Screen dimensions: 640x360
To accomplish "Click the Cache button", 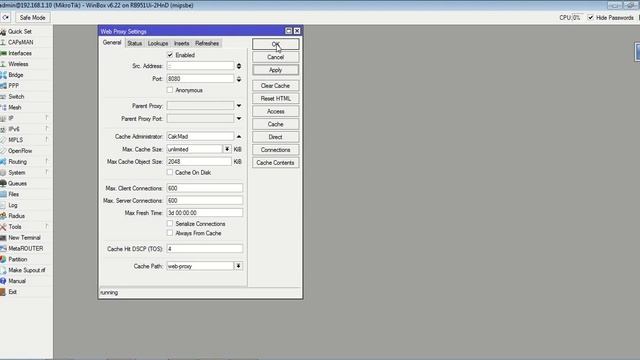I will coord(276,124).
